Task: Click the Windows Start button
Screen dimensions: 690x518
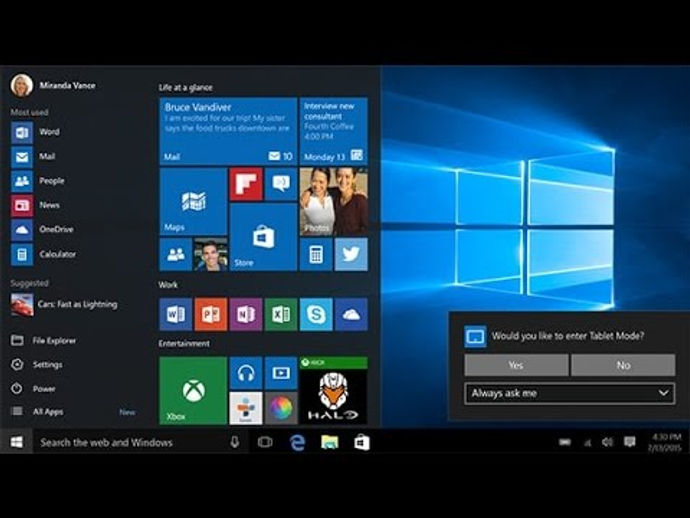Action: [16, 442]
